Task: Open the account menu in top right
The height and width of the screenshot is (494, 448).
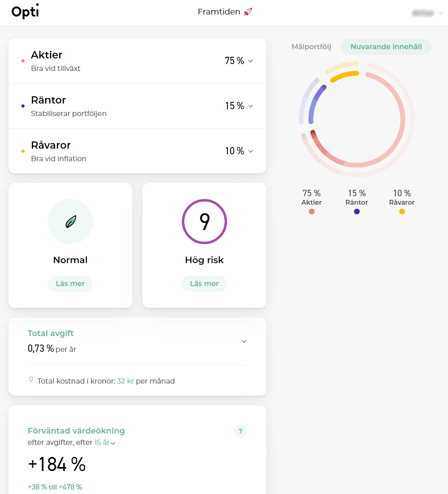Action: pyautogui.click(x=427, y=13)
